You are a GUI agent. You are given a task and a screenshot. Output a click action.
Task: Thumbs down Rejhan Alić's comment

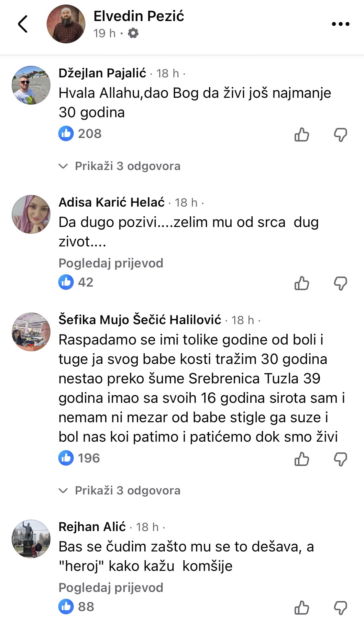tap(340, 608)
